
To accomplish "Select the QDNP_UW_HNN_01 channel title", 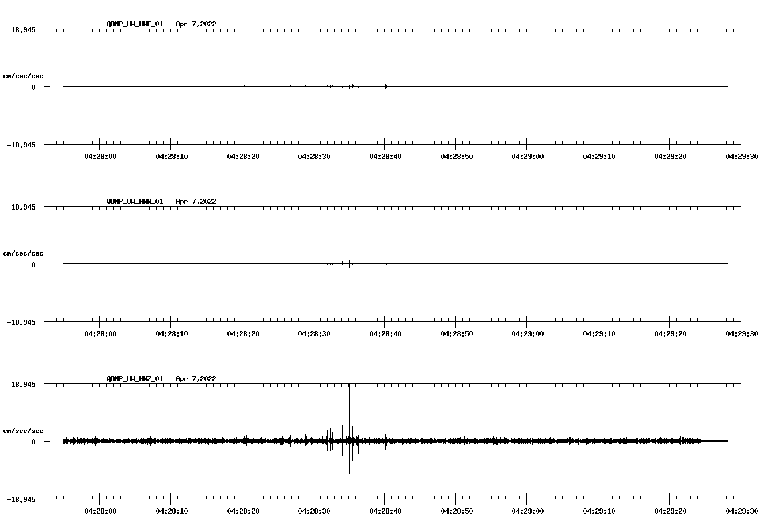I will 135,202.
